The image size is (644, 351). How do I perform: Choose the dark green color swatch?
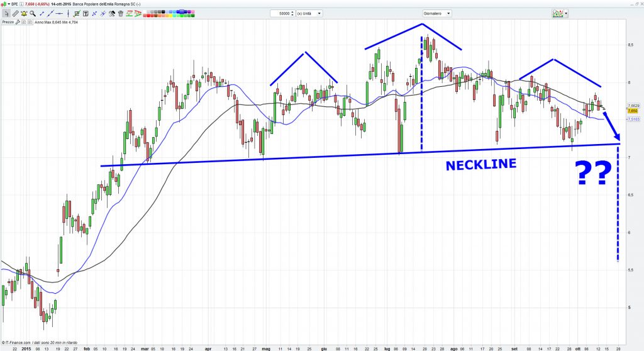click(192, 16)
